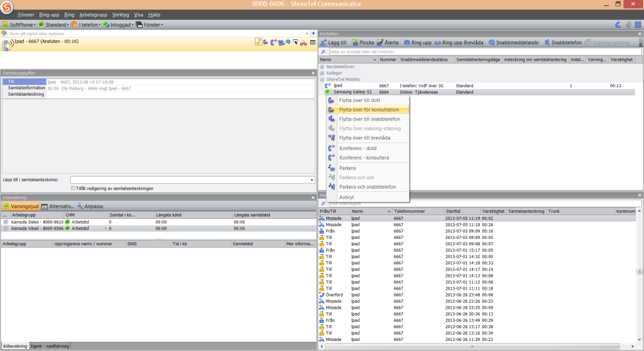Click the dial arrow next to the number field
This screenshot has height=351, width=644.
coord(312,33)
